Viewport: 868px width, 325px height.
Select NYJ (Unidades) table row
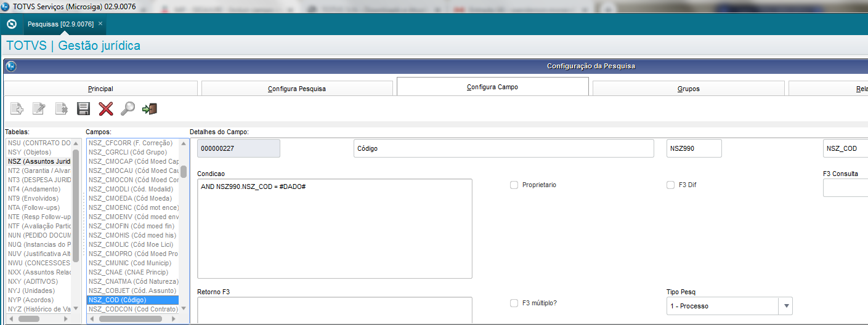tap(39, 291)
